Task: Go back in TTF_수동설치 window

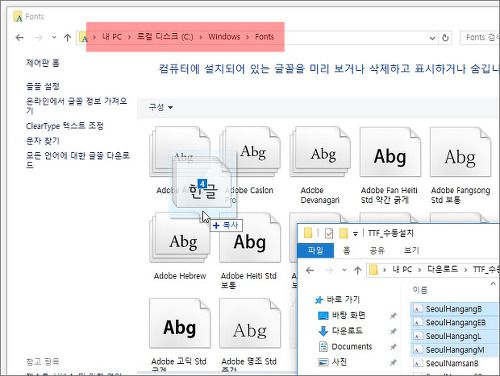Action: point(310,270)
